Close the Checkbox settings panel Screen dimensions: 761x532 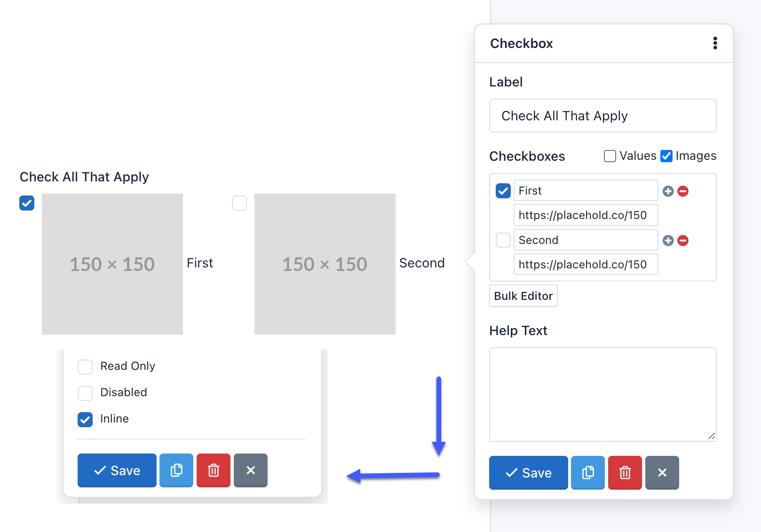coord(662,473)
